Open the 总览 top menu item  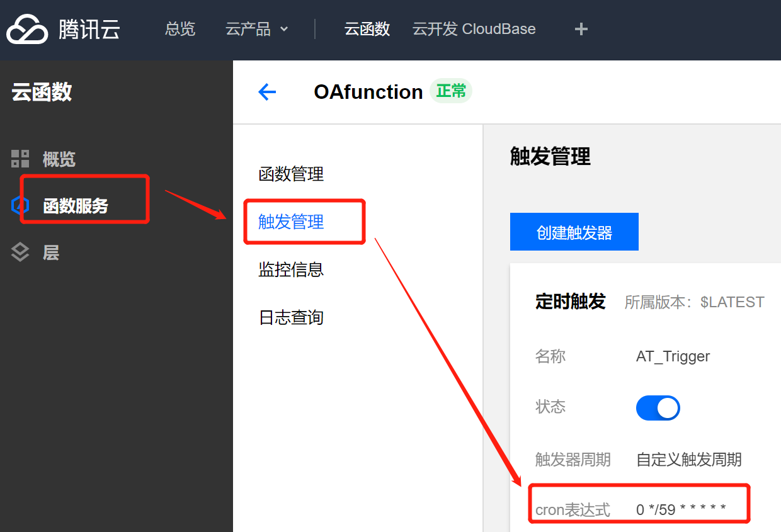[180, 29]
